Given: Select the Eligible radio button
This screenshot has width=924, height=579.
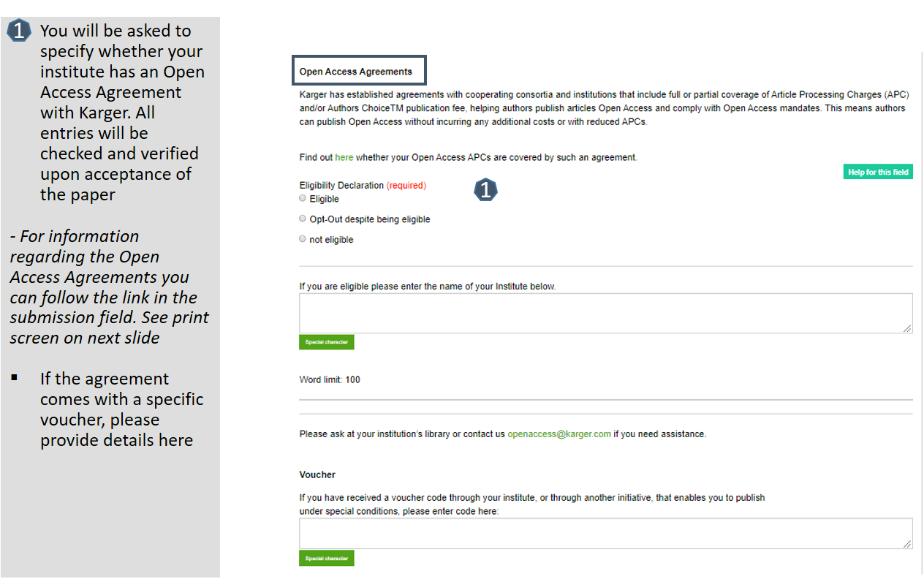Looking at the screenshot, I should pos(303,198).
